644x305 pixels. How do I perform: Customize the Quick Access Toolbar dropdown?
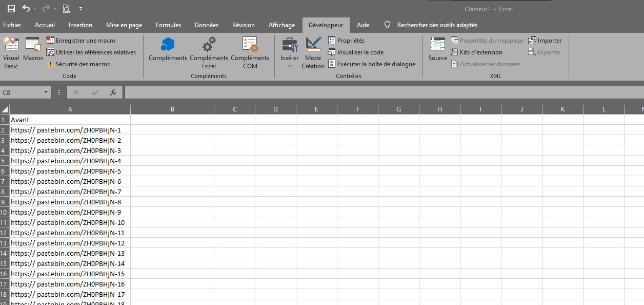[x=80, y=9]
